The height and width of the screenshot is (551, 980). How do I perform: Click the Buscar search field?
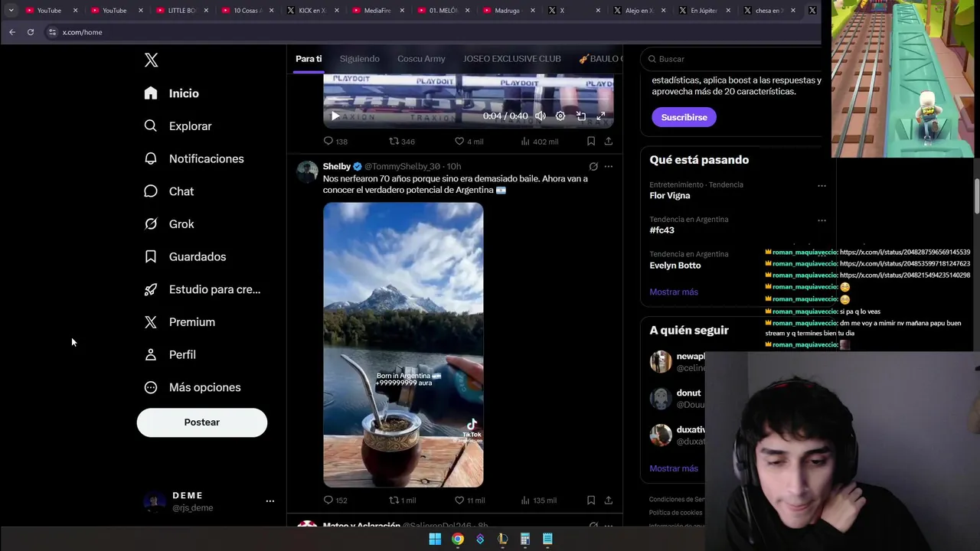[x=731, y=59]
